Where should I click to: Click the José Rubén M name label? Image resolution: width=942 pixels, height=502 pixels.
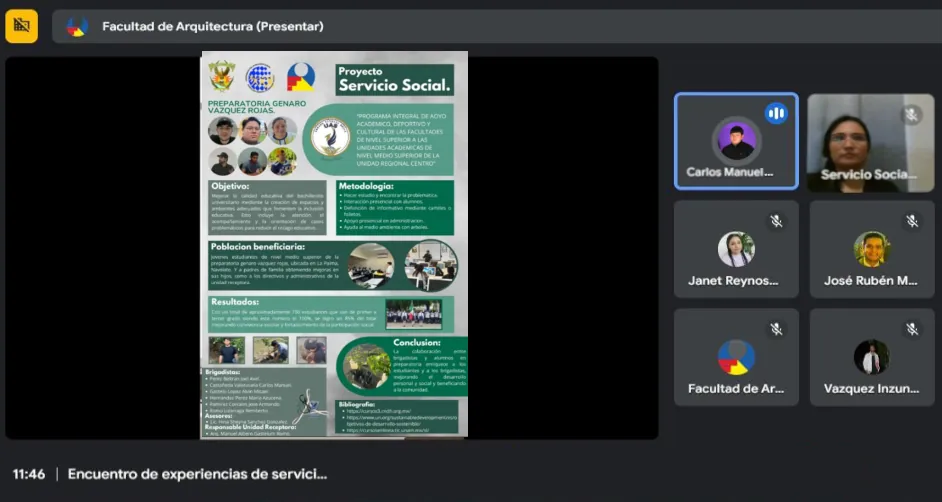tap(871, 280)
